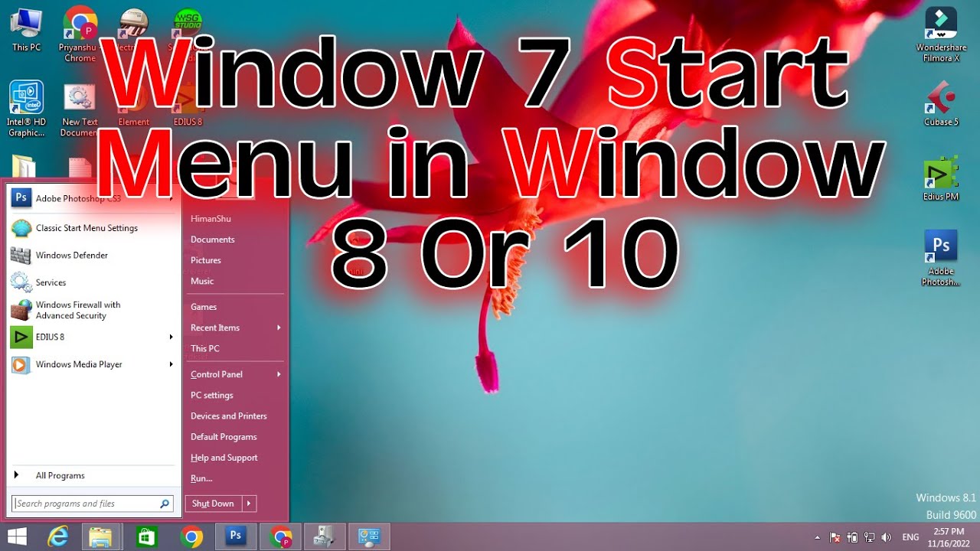
Task: Select the Element desktop icon
Action: click(134, 105)
